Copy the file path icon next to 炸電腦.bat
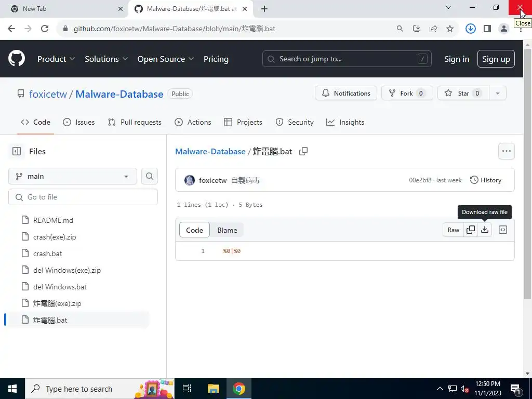532x399 pixels. pyautogui.click(x=303, y=151)
